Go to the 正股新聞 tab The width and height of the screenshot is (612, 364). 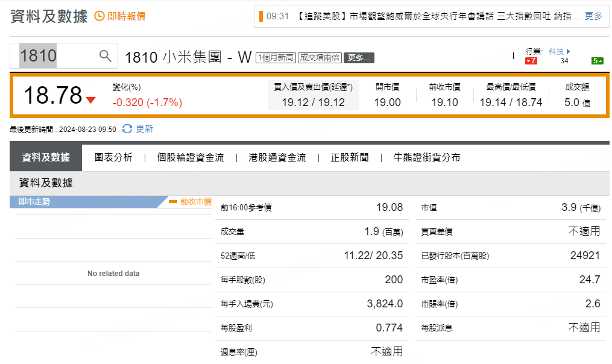pyautogui.click(x=350, y=158)
